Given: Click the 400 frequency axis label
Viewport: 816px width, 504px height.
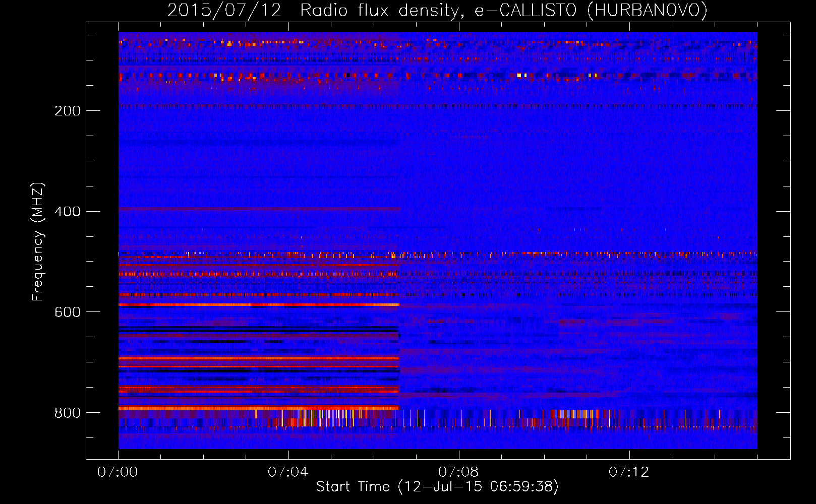Looking at the screenshot, I should [x=68, y=212].
